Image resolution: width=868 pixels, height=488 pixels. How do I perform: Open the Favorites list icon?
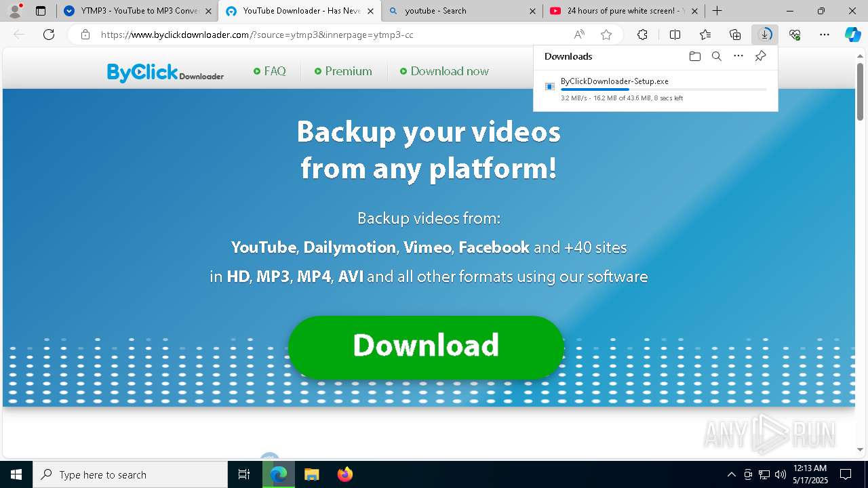(705, 35)
